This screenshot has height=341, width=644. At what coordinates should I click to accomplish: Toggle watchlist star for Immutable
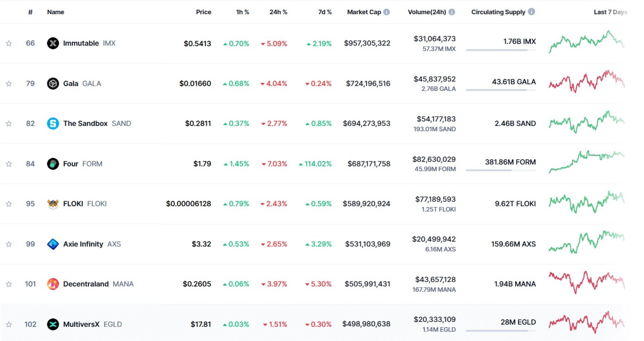(x=9, y=43)
